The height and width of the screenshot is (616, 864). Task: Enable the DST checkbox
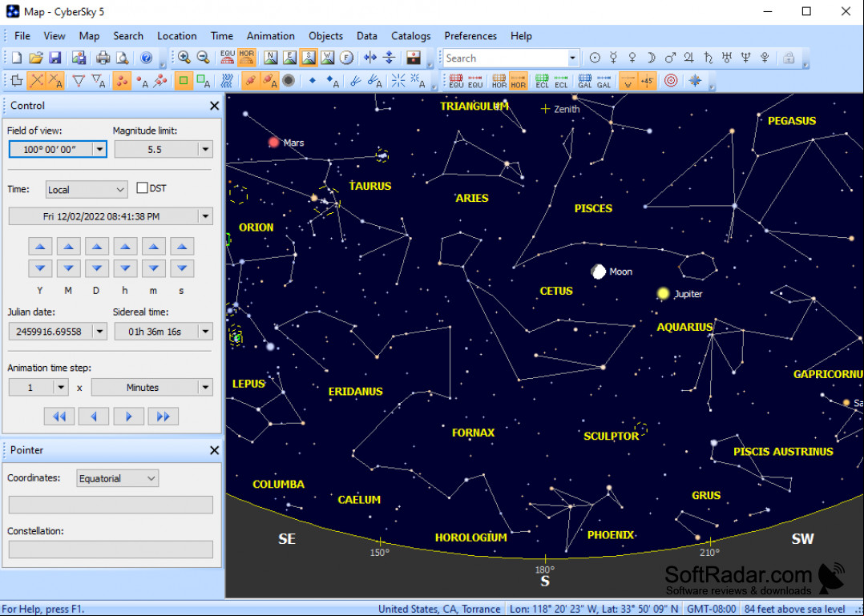142,188
